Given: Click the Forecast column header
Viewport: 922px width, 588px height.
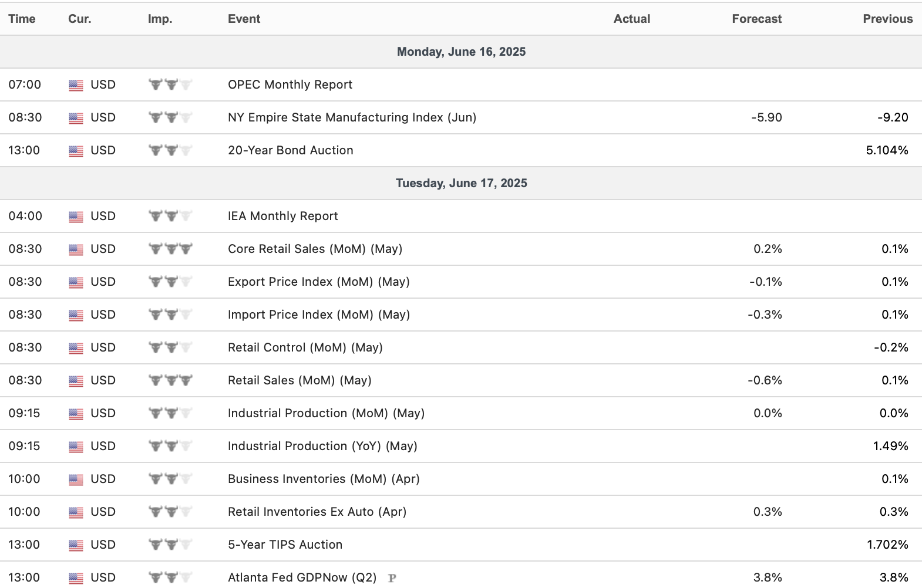Looking at the screenshot, I should (x=756, y=19).
